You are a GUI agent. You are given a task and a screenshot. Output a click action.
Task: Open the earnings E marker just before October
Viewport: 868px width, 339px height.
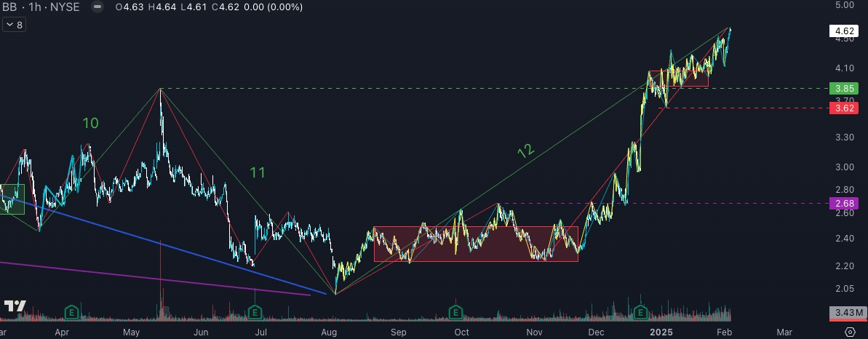(x=456, y=313)
